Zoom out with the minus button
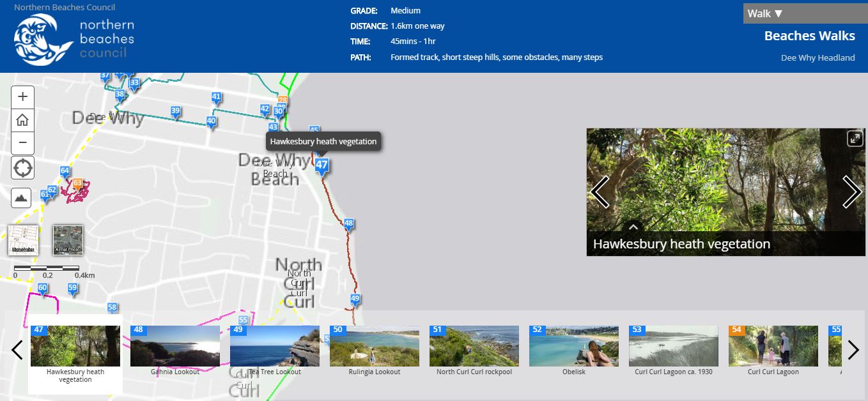The height and width of the screenshot is (401, 868). (22, 142)
